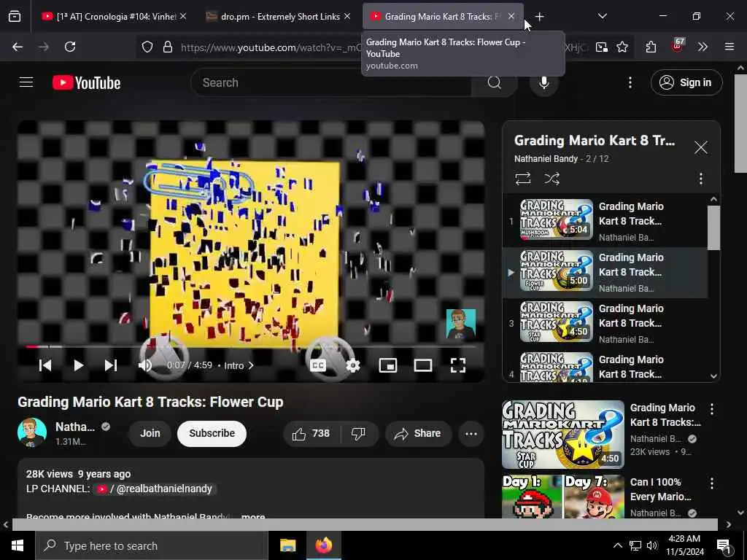Close the dro.pm tab
This screenshot has width=747, height=560.
point(347,17)
